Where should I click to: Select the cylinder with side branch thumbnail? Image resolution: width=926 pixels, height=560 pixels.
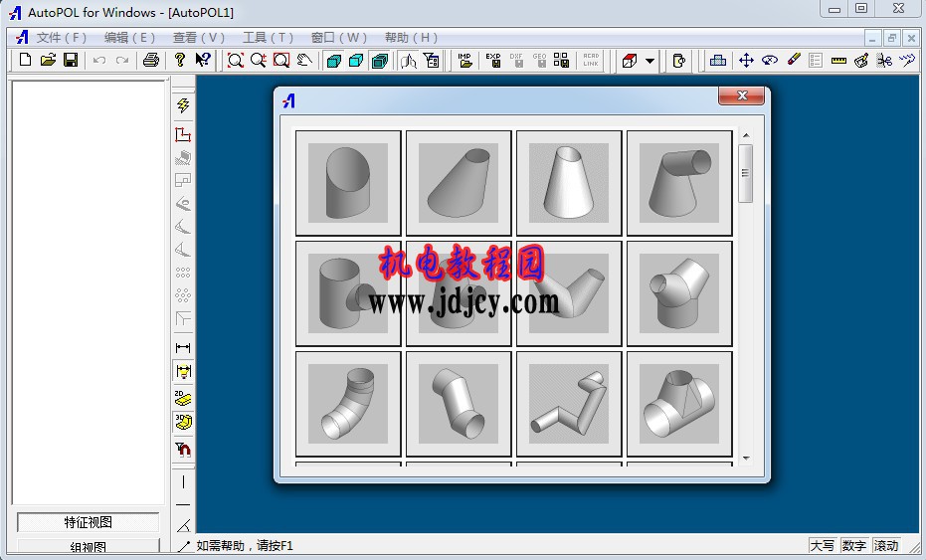pos(348,293)
